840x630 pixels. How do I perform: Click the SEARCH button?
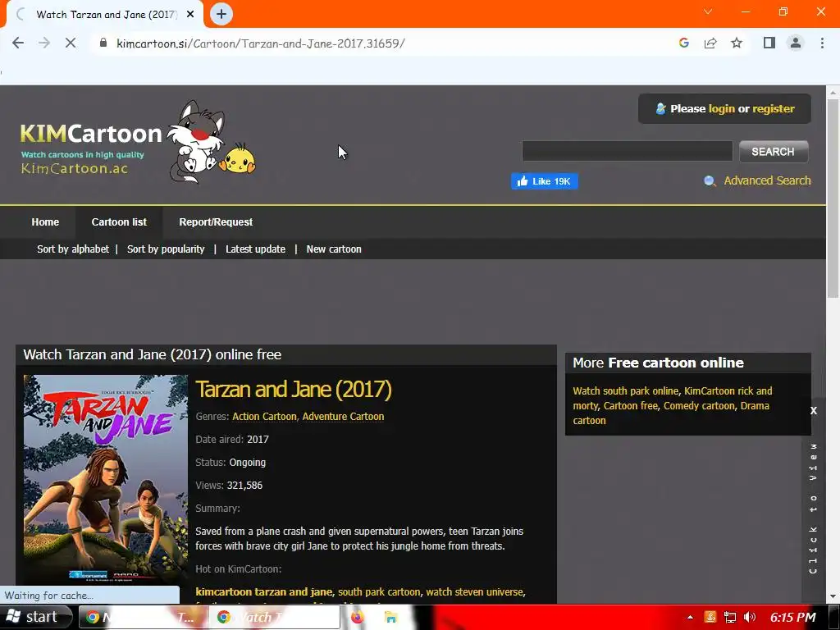pyautogui.click(x=773, y=152)
